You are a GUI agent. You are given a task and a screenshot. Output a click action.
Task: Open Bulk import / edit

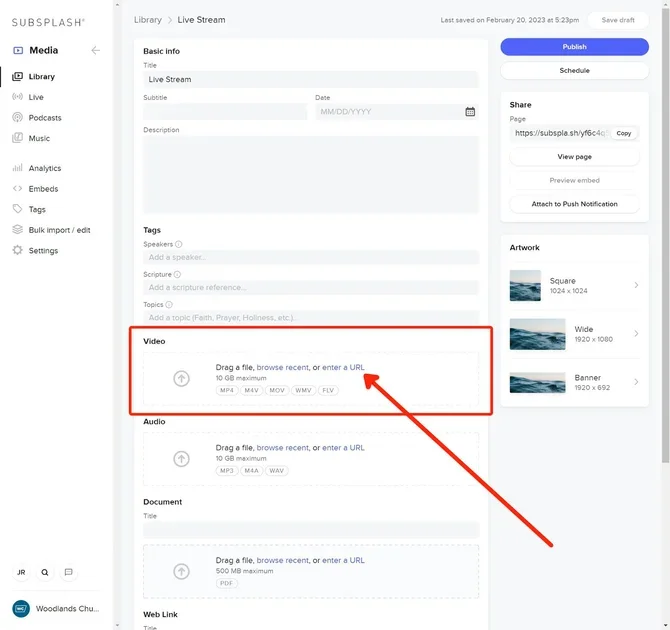tap(59, 230)
